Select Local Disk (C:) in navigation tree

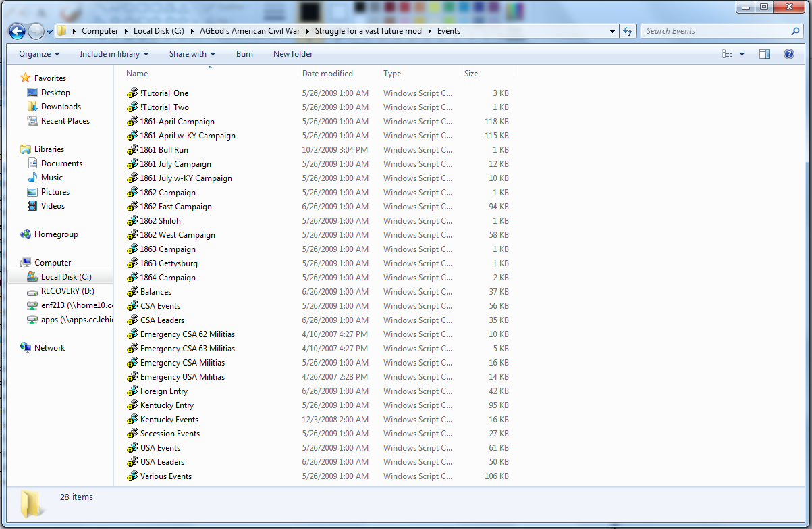point(65,277)
